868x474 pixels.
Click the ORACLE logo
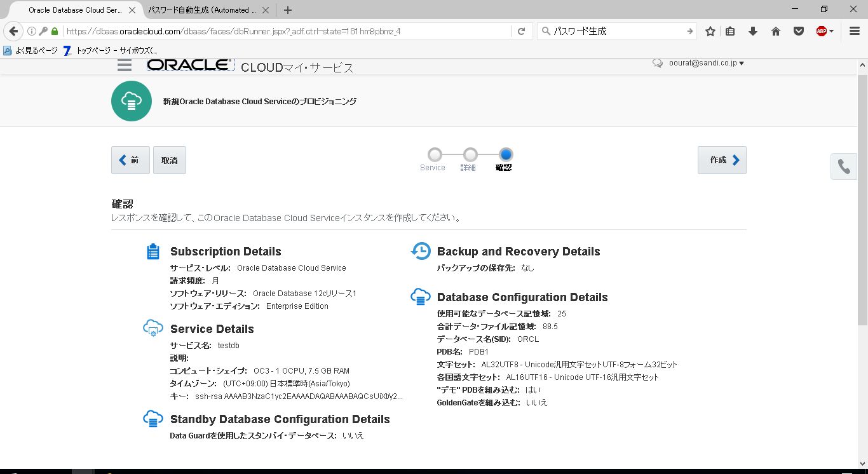(x=190, y=65)
